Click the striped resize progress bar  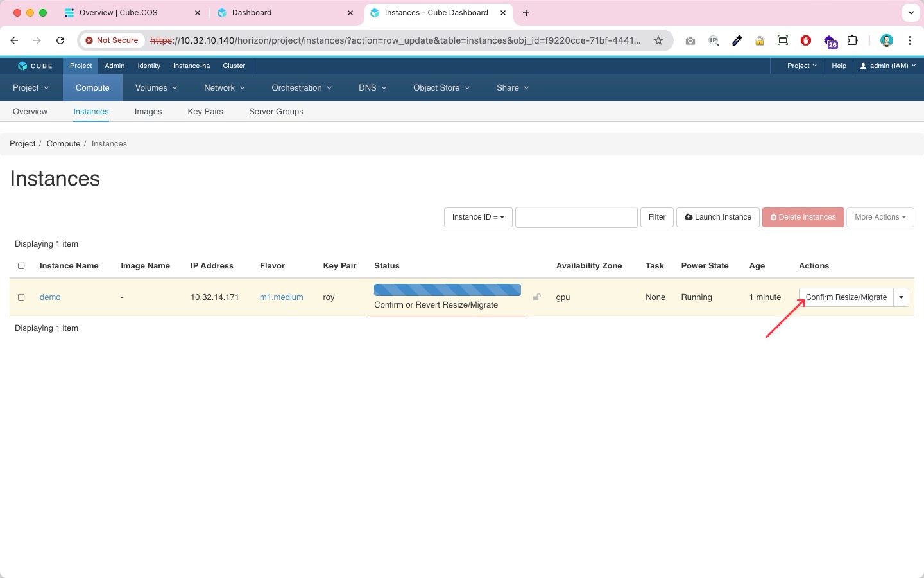[447, 290]
